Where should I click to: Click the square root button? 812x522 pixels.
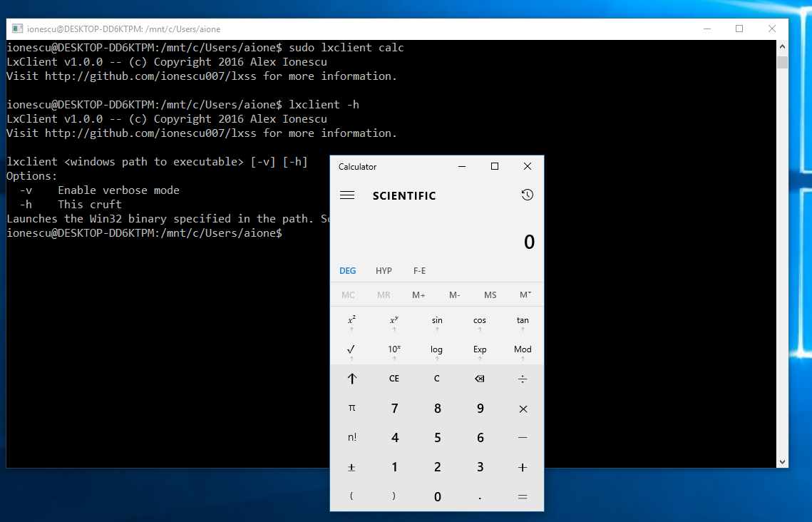[x=351, y=350]
